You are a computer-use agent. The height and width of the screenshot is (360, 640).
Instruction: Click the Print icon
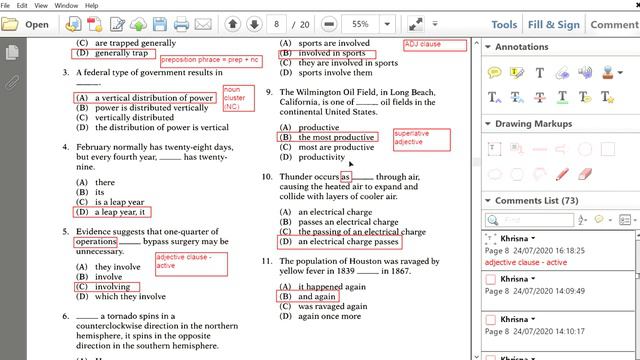[181, 24]
